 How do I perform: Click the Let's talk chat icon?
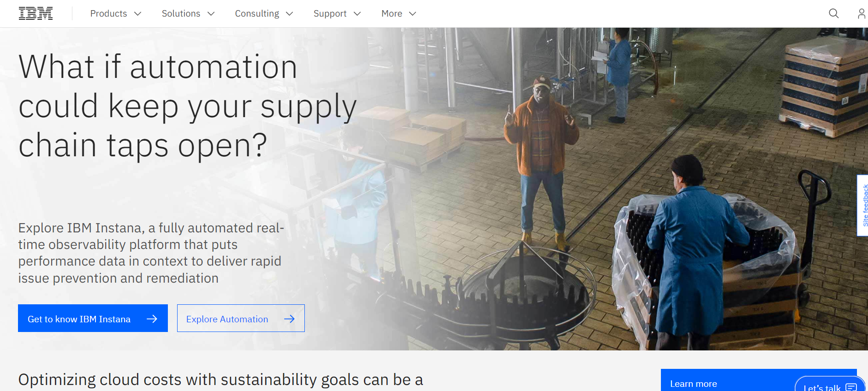click(851, 387)
